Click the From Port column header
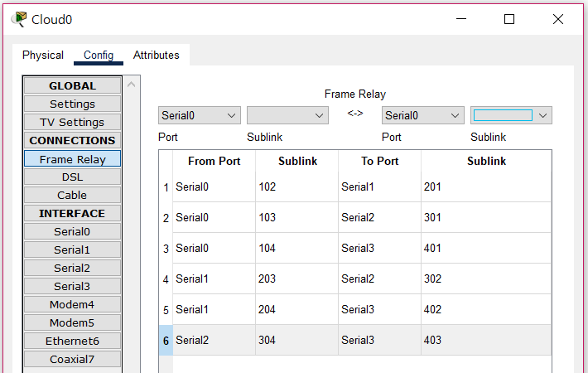The image size is (588, 373). pos(214,161)
